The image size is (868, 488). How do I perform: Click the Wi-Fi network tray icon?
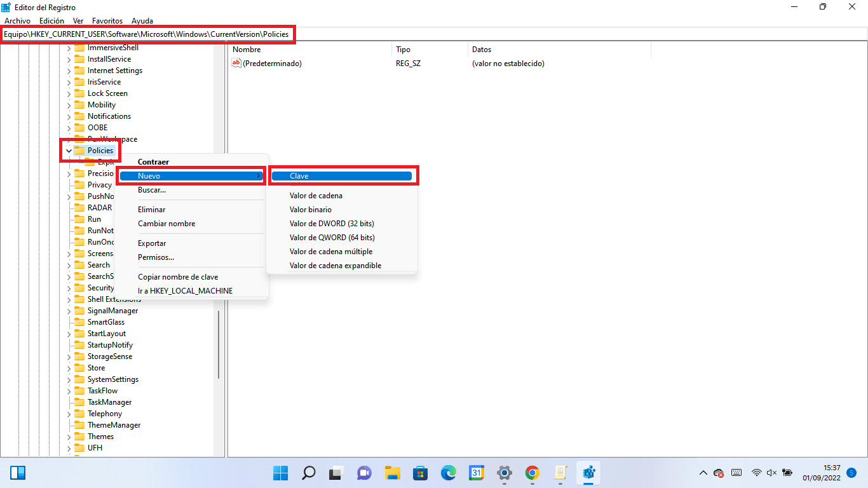(x=757, y=473)
